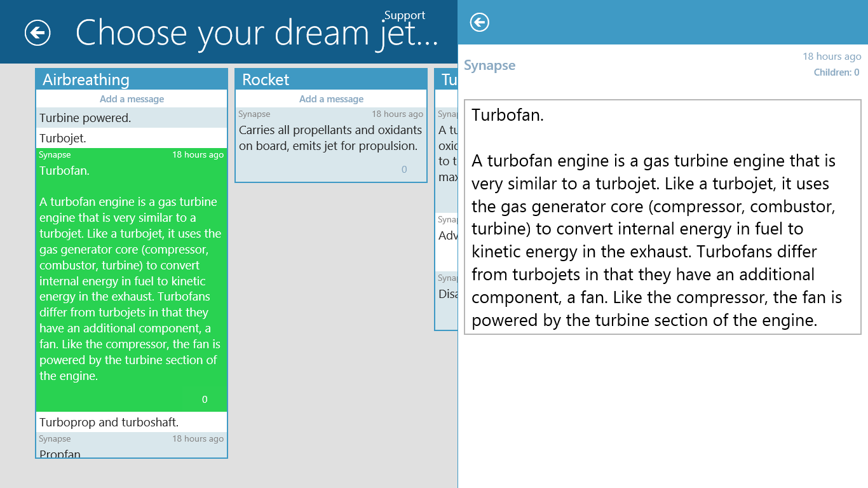This screenshot has height=488, width=868.
Task: Click the 'Choose your dream jet...' page title
Action: click(257, 32)
